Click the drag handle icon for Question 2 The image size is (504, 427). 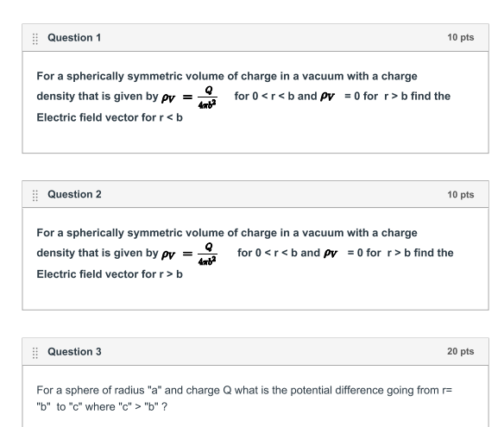point(35,195)
